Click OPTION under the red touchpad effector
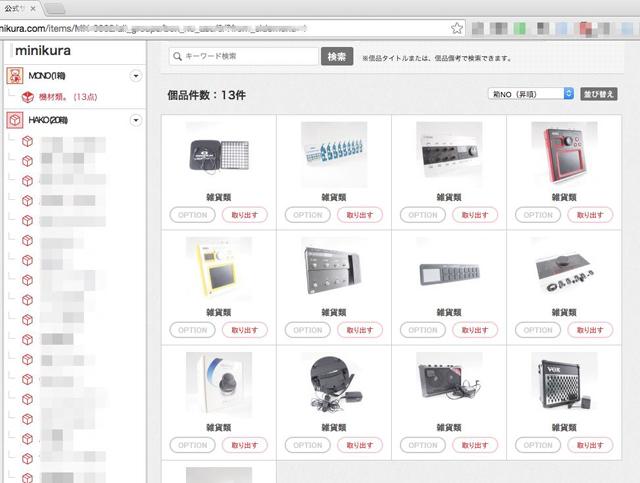Screen dimensions: 640x483 click(538, 215)
